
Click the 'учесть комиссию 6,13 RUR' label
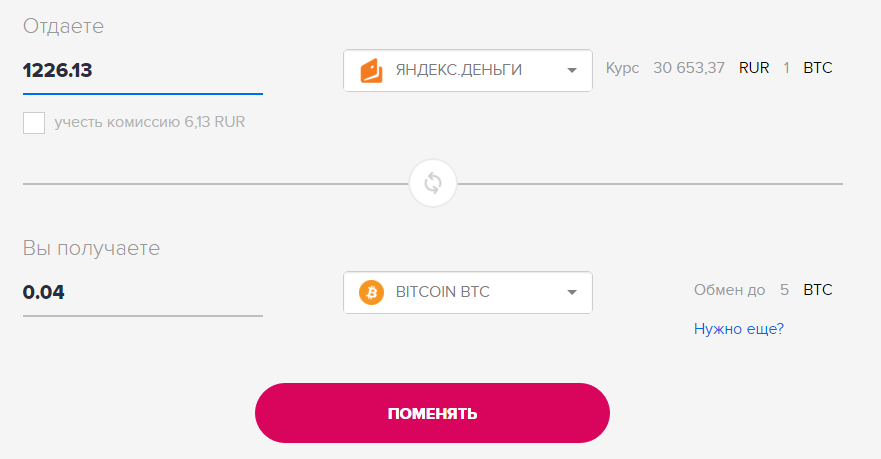150,123
